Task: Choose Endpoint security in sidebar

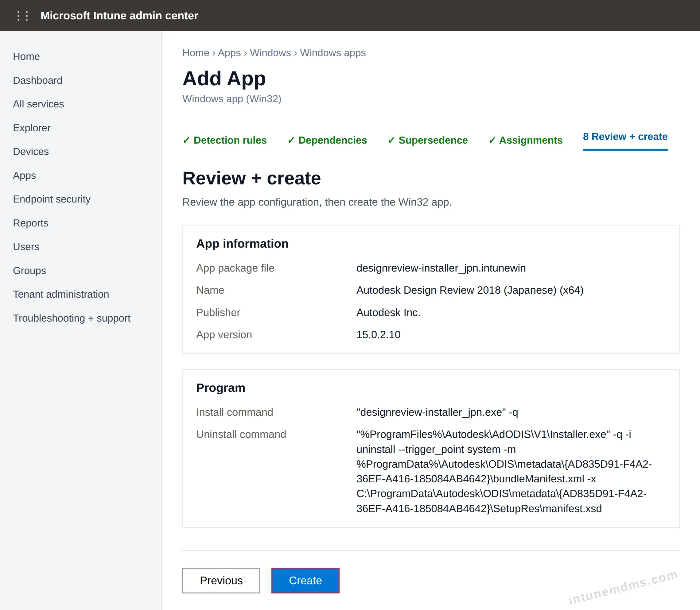Action: tap(52, 199)
